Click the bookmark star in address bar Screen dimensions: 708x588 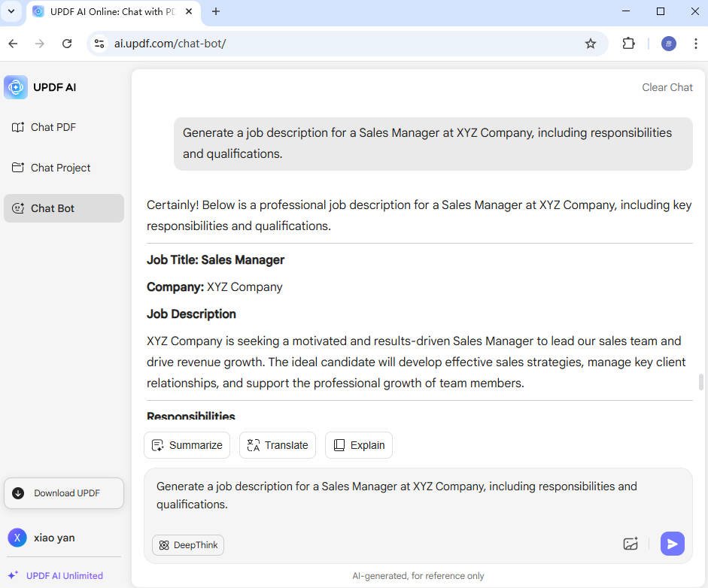point(591,43)
